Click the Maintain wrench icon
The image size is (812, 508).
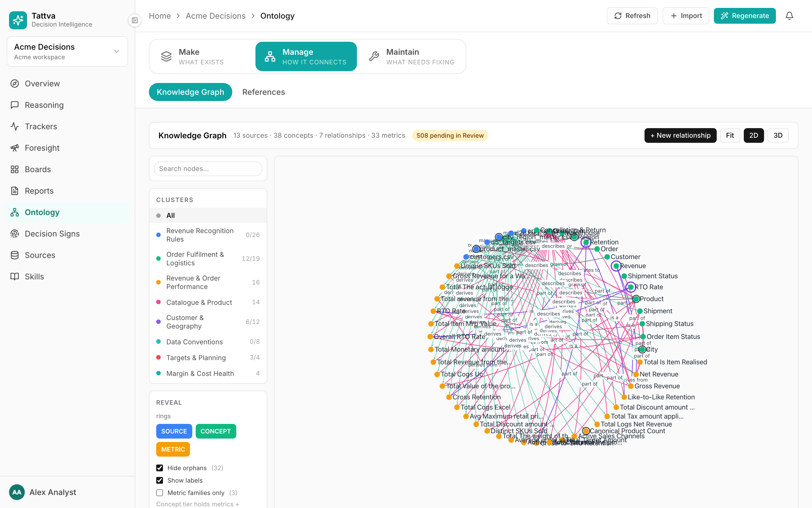click(374, 56)
